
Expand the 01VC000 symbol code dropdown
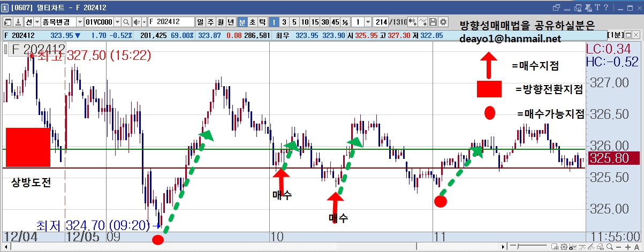coord(118,22)
